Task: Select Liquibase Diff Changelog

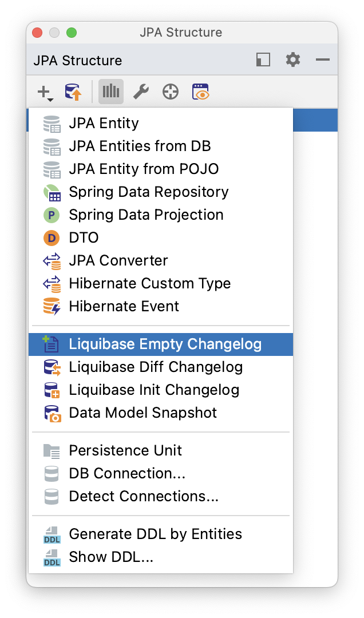Action: (161, 367)
